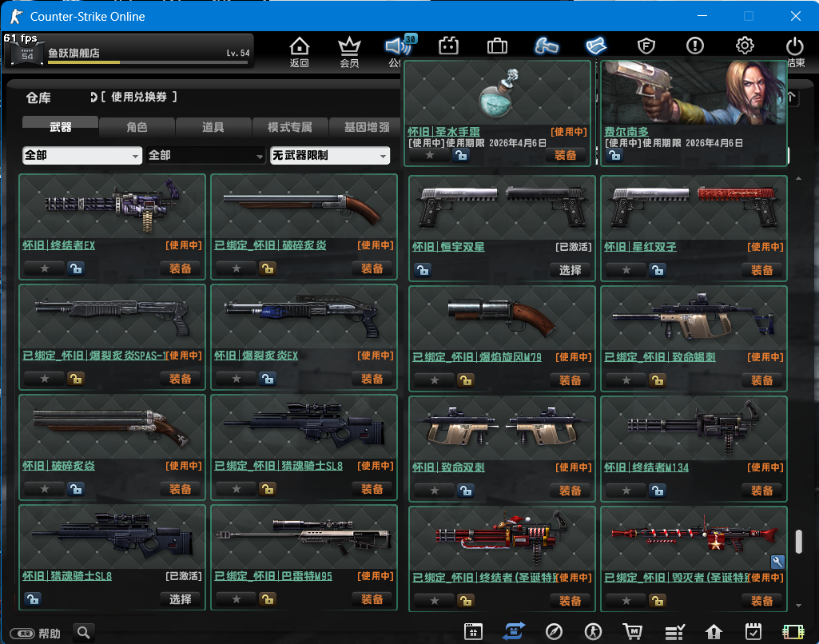Open the first 全部 category dropdown
Viewport: 819px width, 644px height.
pyautogui.click(x=82, y=155)
